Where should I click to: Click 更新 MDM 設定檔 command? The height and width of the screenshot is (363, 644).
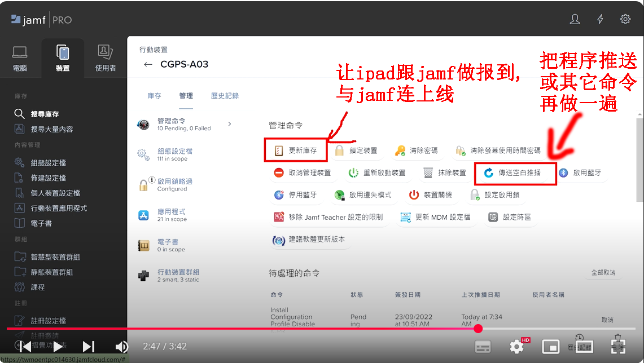coord(436,217)
